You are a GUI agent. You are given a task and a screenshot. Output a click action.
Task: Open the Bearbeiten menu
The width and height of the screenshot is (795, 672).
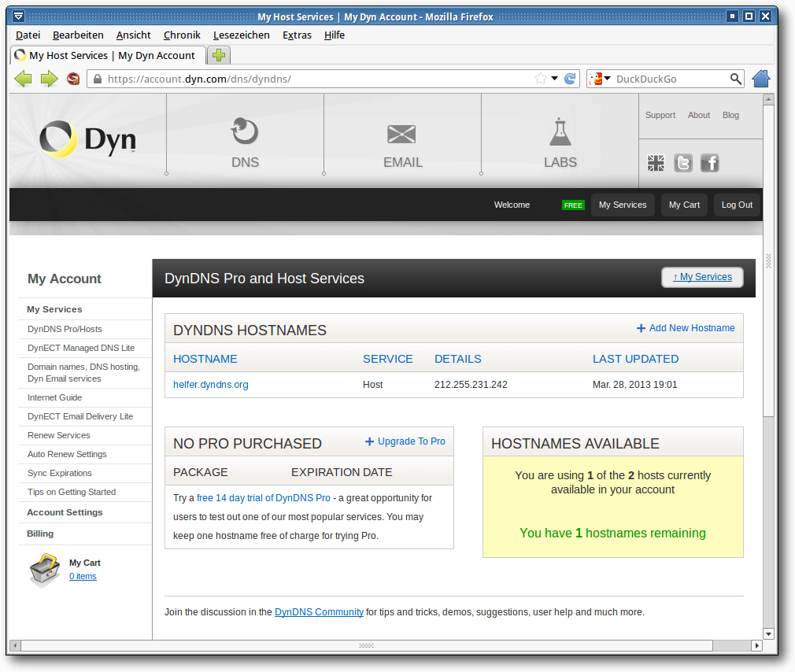click(78, 35)
